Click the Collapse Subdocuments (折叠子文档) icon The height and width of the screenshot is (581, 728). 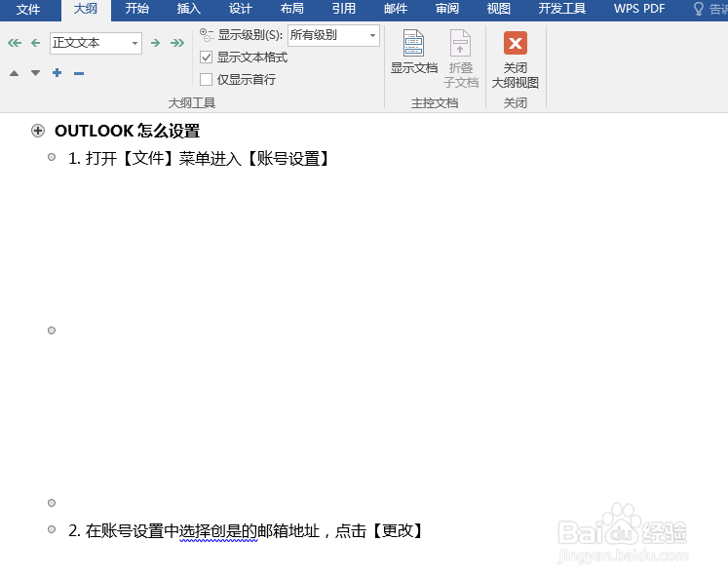pos(461,43)
